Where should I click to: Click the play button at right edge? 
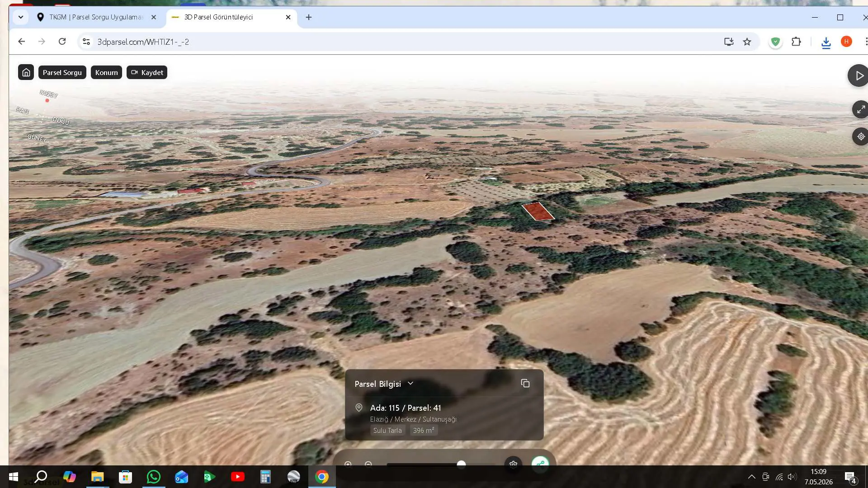point(859,75)
